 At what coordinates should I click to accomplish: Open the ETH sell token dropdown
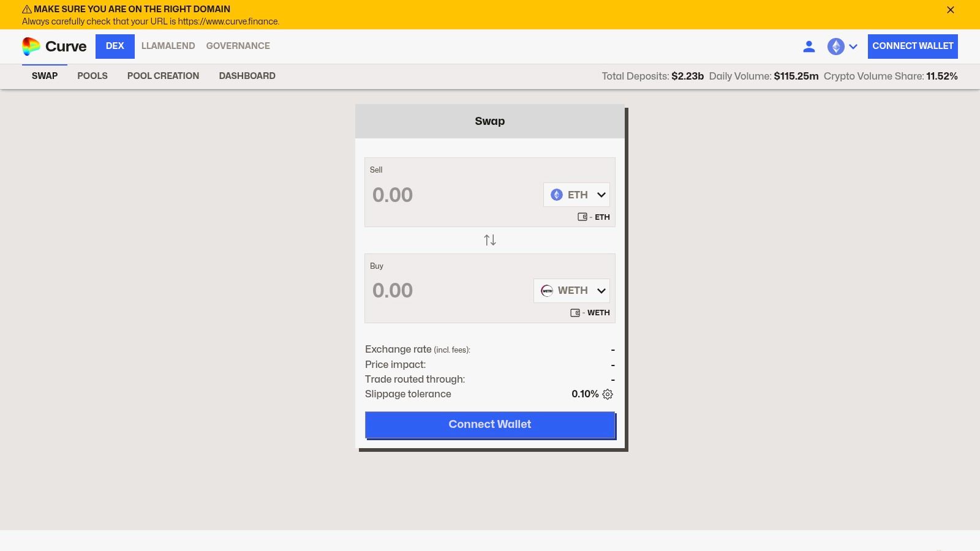tap(576, 195)
